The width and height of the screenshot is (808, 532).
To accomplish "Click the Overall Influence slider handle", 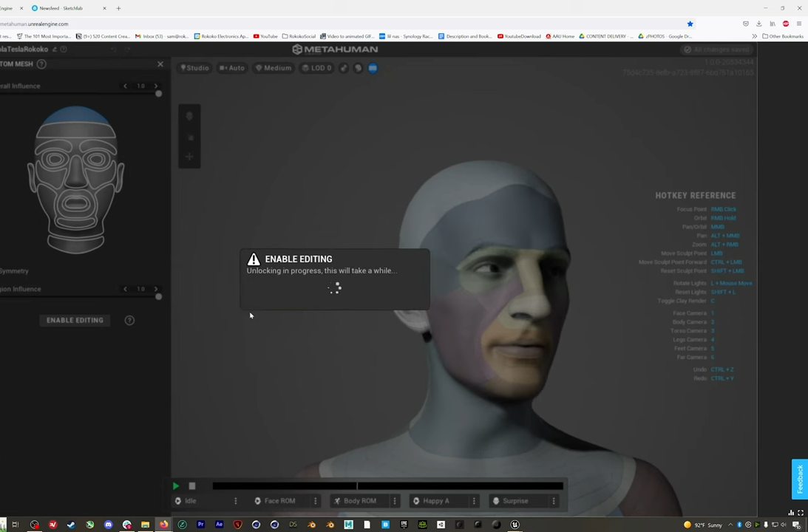I will [159, 94].
